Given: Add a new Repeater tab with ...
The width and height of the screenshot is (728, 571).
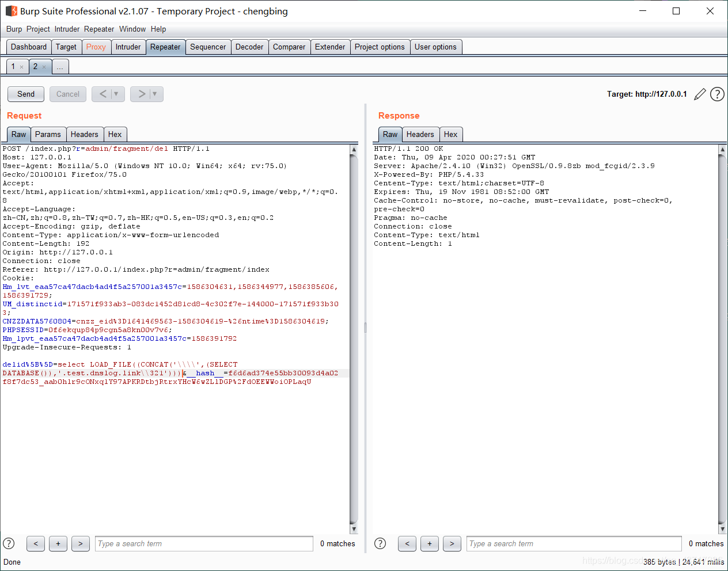Looking at the screenshot, I should click(60, 67).
